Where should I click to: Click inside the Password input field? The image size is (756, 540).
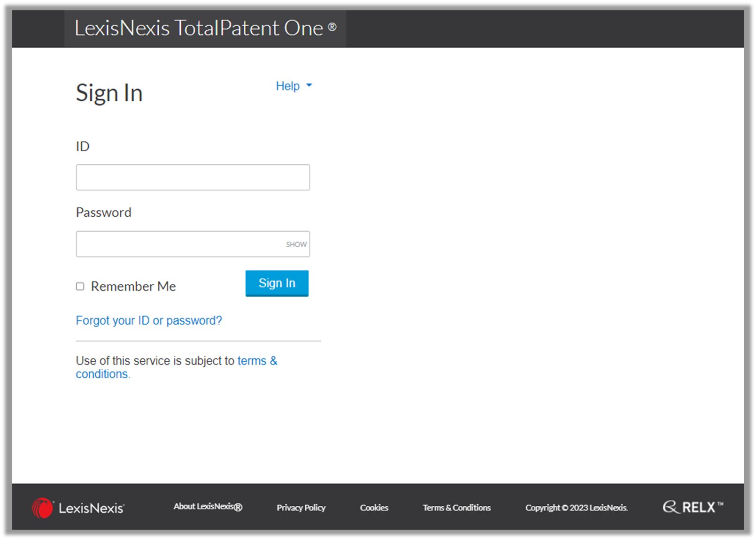pos(178,244)
